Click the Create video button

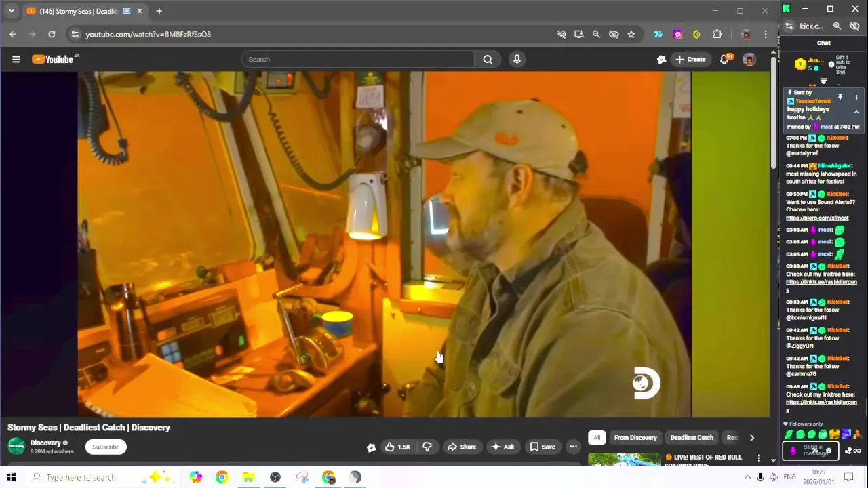click(690, 60)
